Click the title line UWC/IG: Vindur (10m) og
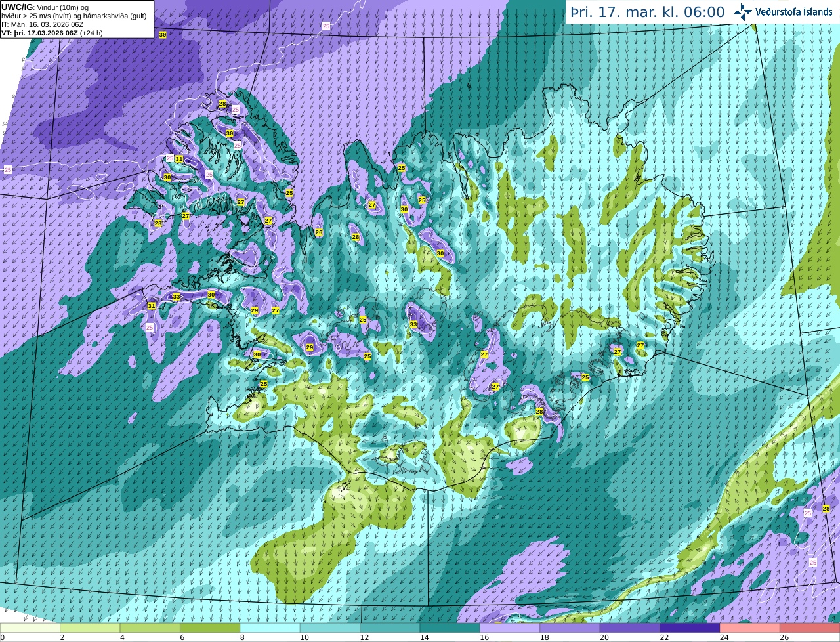Image resolution: width=840 pixels, height=642 pixels. click(45, 7)
